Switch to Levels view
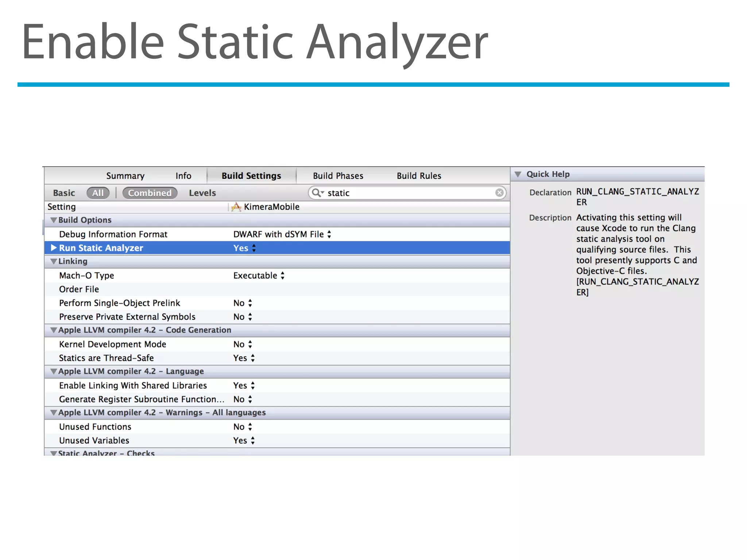 point(202,193)
